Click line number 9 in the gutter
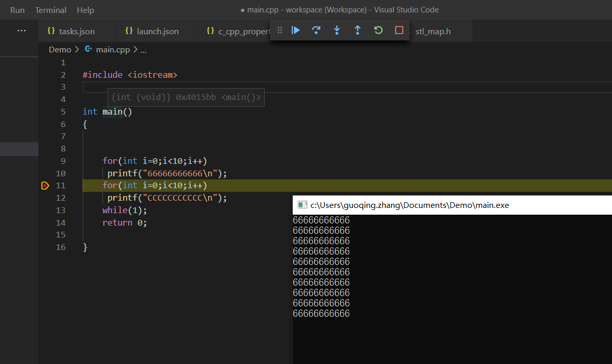The height and width of the screenshot is (364, 612). click(x=63, y=161)
